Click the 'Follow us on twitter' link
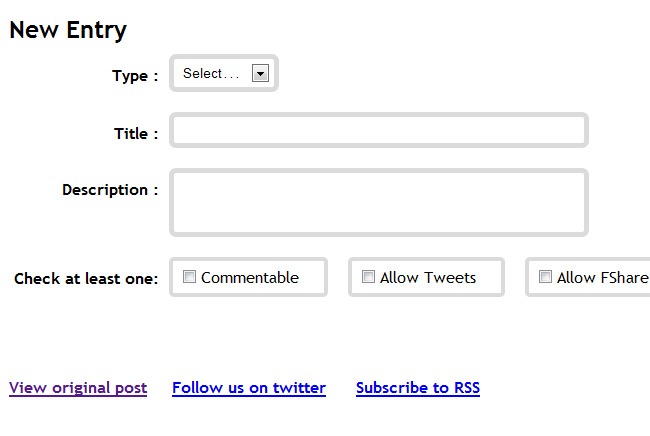Image resolution: width=650 pixels, height=436 pixels. [249, 388]
